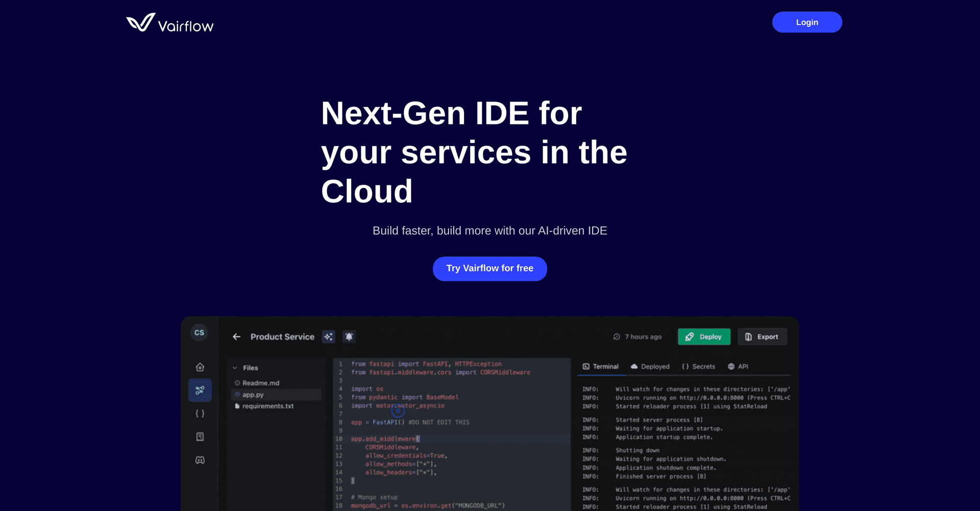The image size is (980, 511).
Task: Click the app.add_middleware code line
Action: click(x=385, y=439)
